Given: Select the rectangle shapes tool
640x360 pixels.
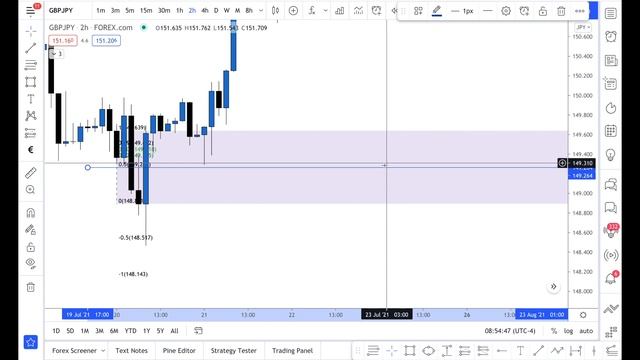Looking at the screenshot, I should (31, 82).
